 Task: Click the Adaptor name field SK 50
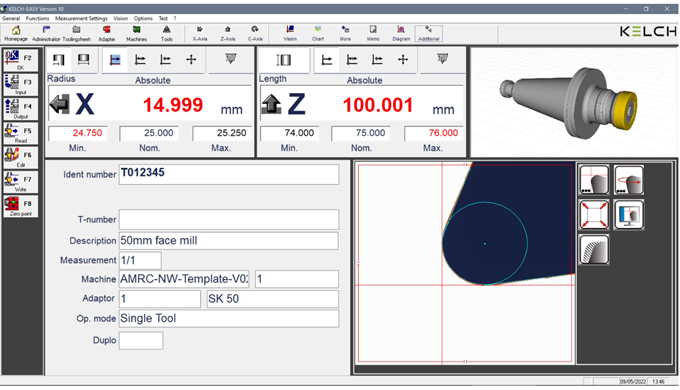(273, 299)
